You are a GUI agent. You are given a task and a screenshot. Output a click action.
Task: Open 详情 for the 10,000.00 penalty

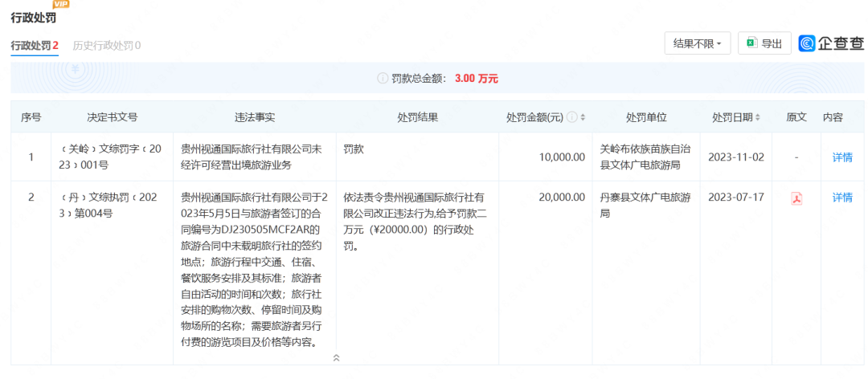(841, 157)
